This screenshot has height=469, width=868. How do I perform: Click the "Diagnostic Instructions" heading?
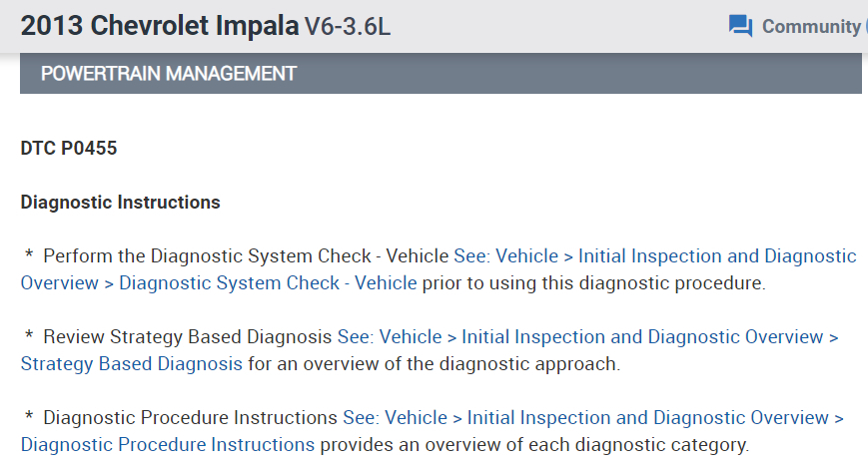120,203
